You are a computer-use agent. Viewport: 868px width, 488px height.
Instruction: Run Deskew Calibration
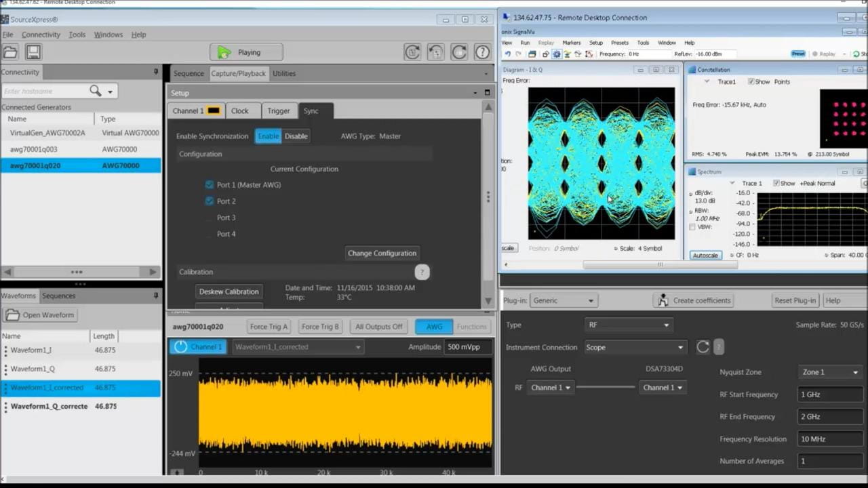point(229,291)
